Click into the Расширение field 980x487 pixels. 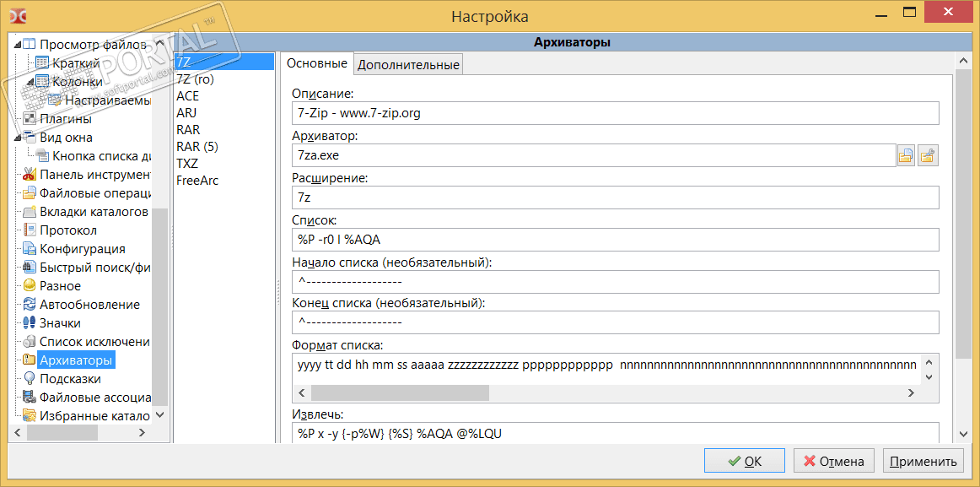[x=616, y=198]
